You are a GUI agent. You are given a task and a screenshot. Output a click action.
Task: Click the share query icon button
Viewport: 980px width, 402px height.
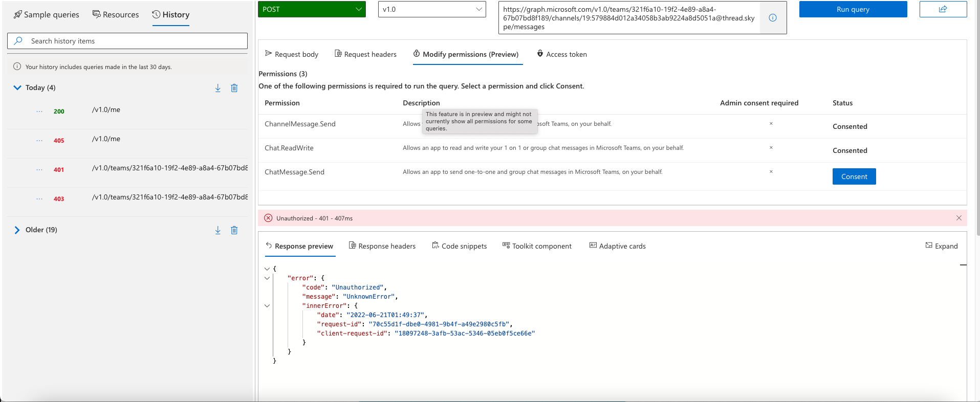(x=943, y=9)
